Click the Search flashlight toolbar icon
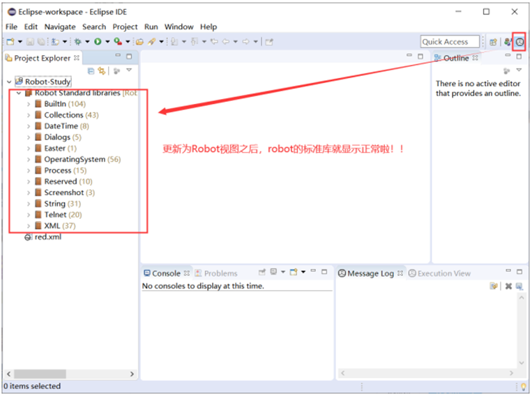The height and width of the screenshot is (396, 532). pos(152,41)
